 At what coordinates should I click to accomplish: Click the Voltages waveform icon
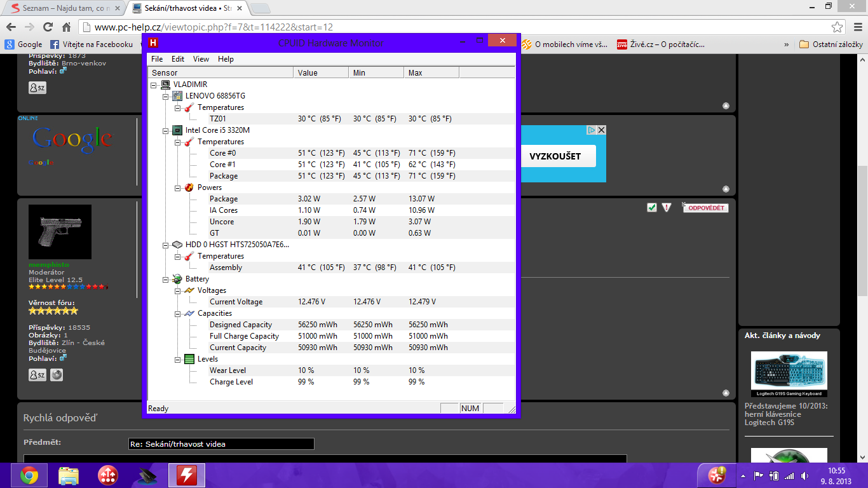(189, 290)
